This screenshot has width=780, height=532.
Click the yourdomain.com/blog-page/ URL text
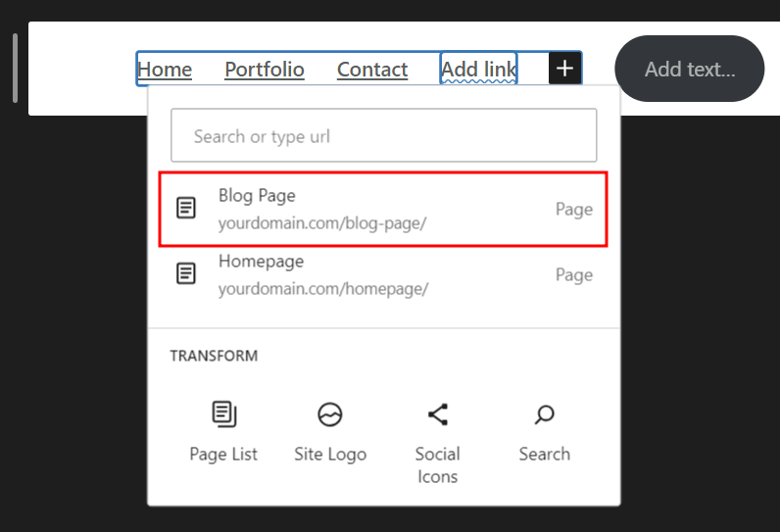coord(322,222)
